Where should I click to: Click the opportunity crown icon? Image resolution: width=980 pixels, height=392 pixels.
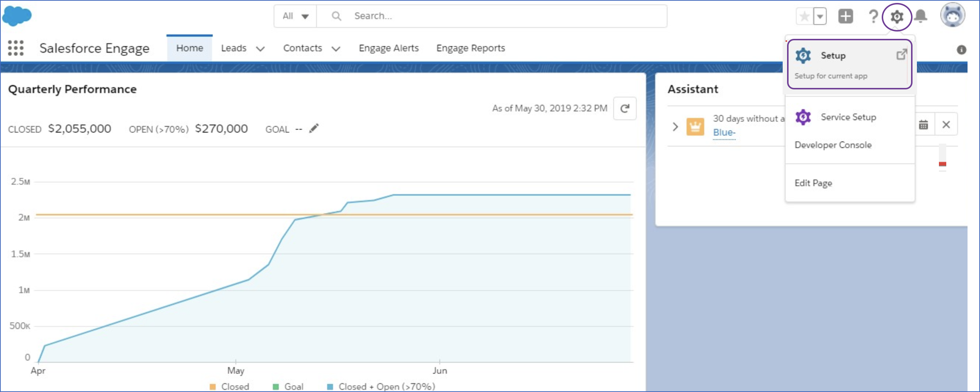pyautogui.click(x=695, y=126)
